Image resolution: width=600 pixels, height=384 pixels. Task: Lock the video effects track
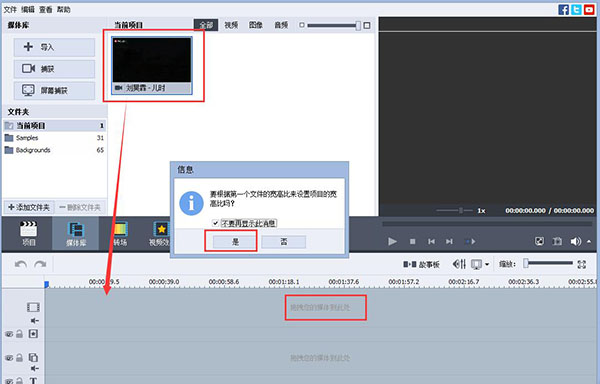pyautogui.click(x=19, y=334)
